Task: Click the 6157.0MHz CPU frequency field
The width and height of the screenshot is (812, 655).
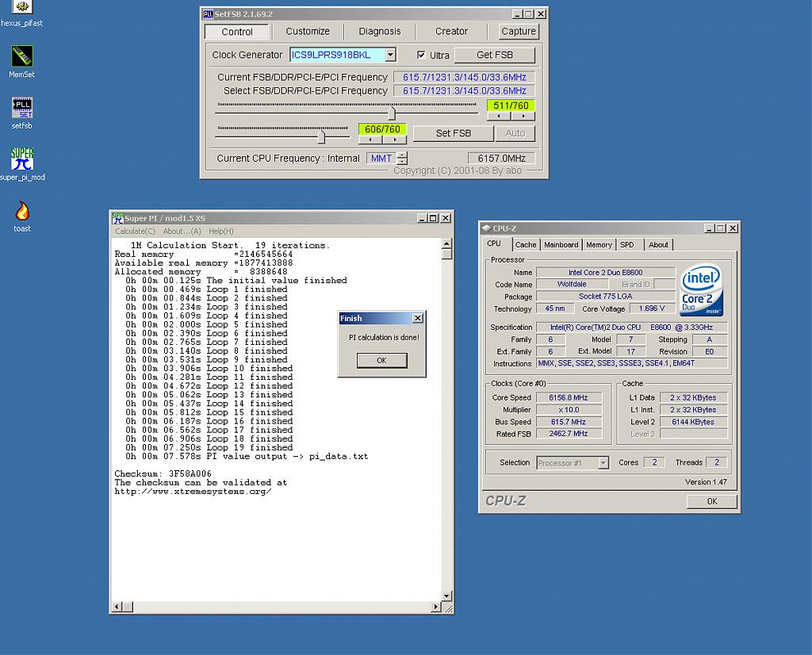Action: point(501,159)
